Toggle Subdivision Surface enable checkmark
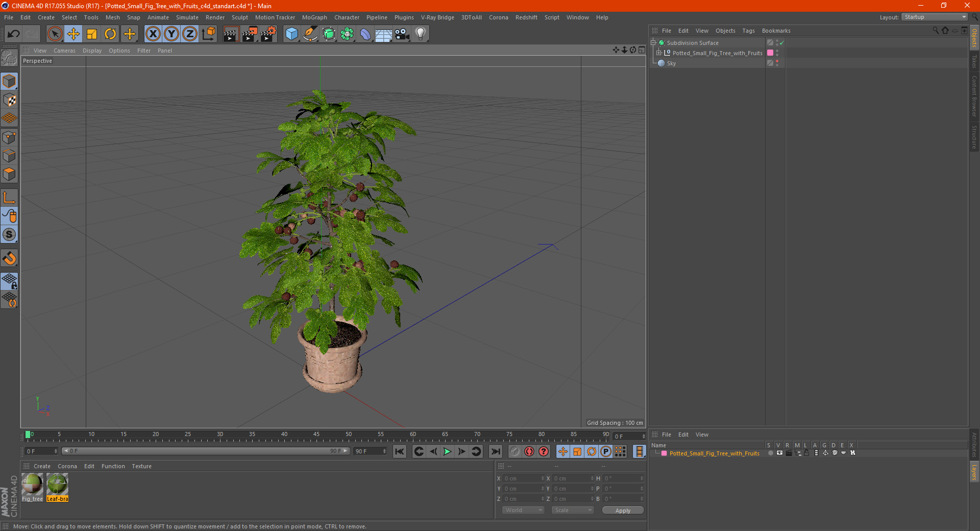980x531 pixels. pyautogui.click(x=781, y=43)
